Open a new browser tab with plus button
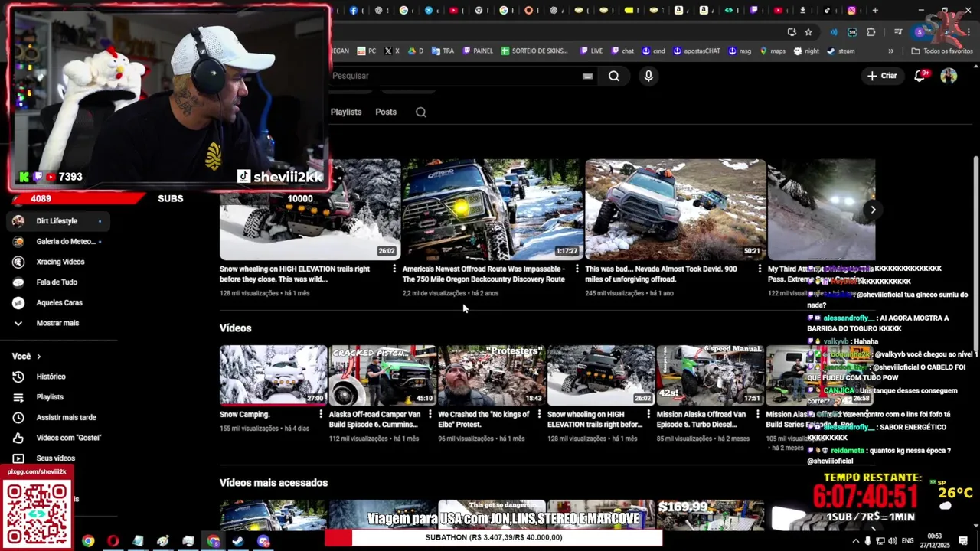The height and width of the screenshot is (551, 980). [875, 11]
